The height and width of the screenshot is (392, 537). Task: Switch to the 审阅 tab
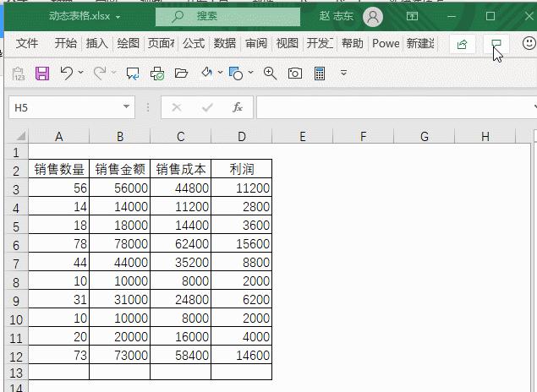point(256,43)
